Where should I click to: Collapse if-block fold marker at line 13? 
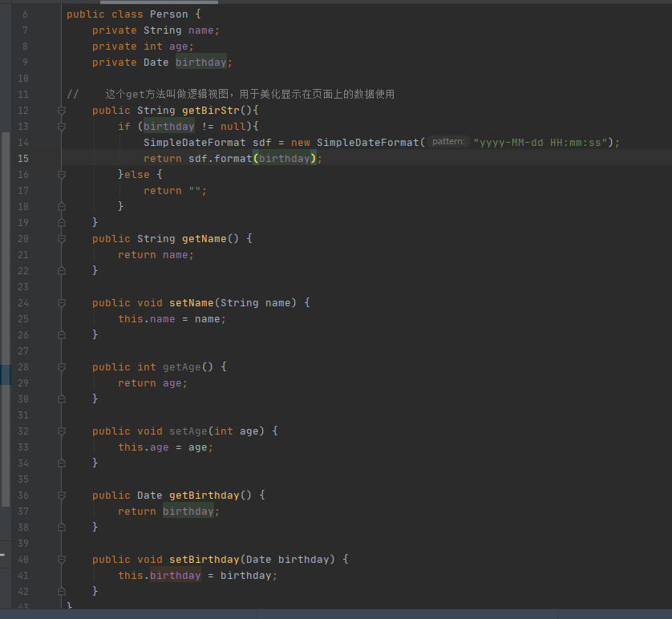[x=61, y=127]
